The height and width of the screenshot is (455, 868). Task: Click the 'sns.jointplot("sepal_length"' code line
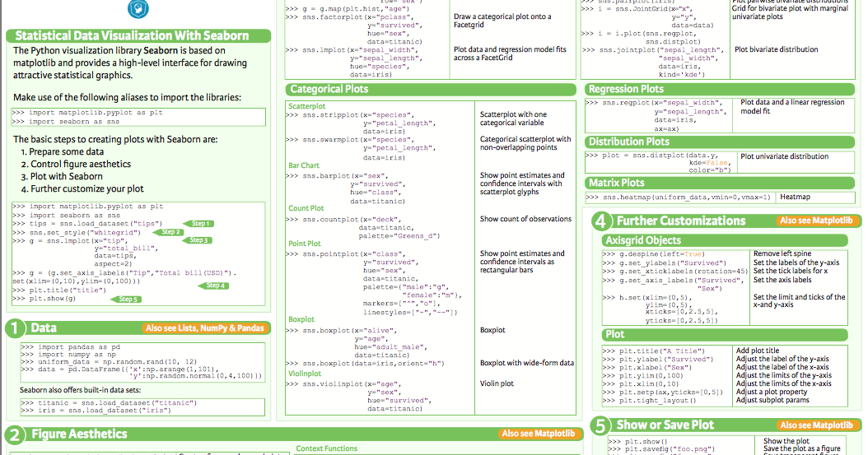(x=653, y=49)
